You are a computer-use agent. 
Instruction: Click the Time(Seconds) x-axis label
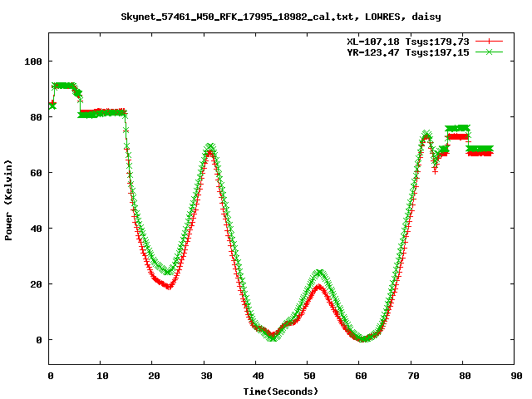tap(281, 392)
